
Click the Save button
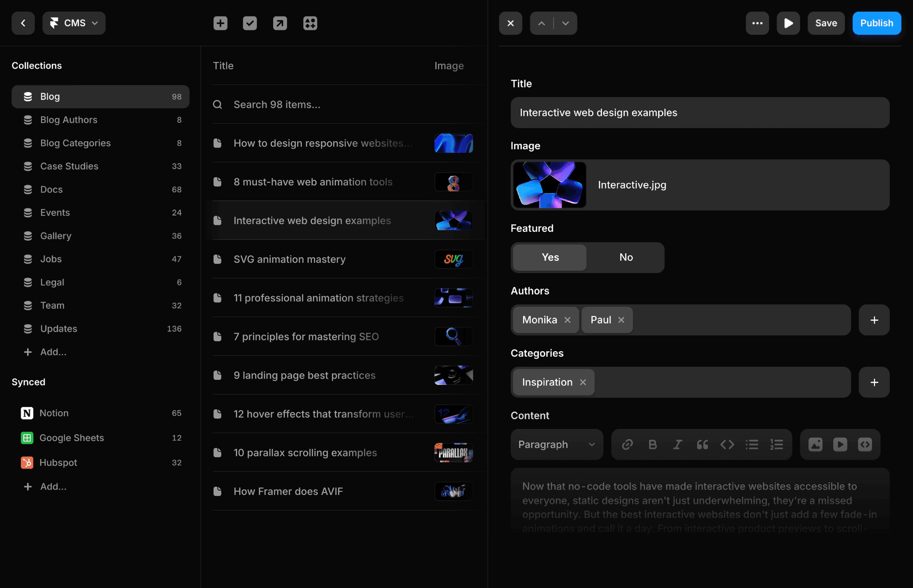(826, 23)
